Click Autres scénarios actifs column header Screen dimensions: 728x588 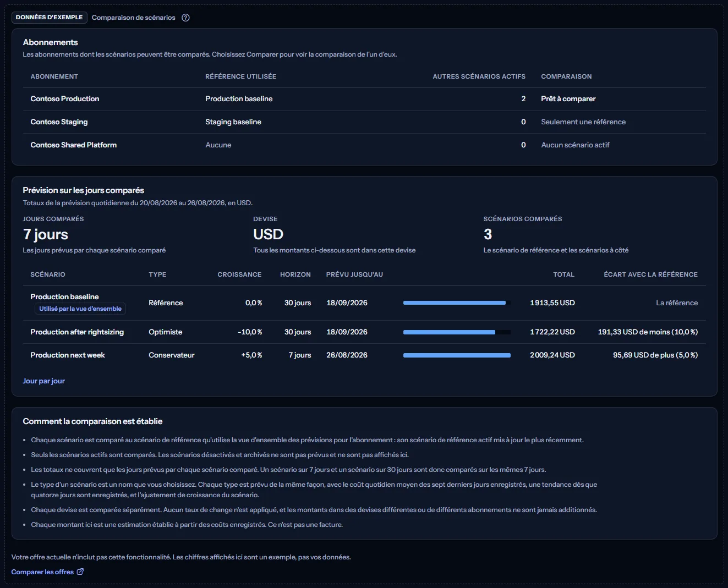click(479, 76)
